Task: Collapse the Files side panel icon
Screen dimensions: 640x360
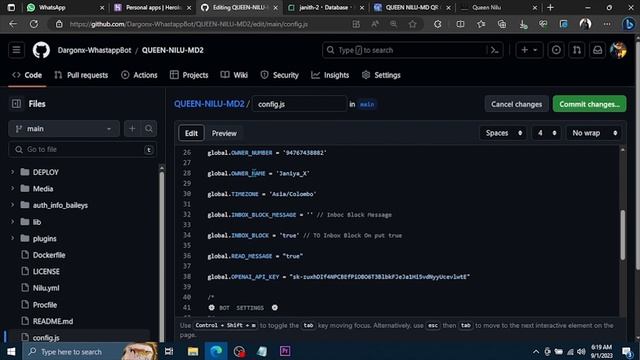Action: tap(16, 104)
